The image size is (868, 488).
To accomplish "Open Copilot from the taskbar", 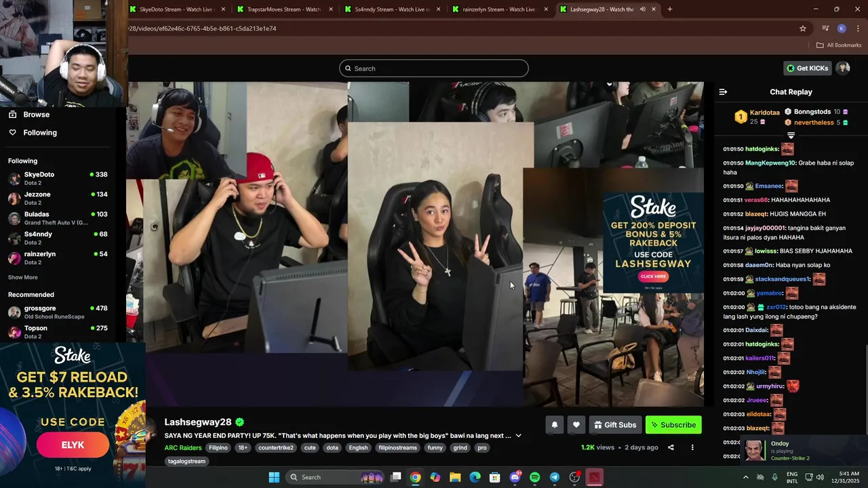I will click(435, 477).
